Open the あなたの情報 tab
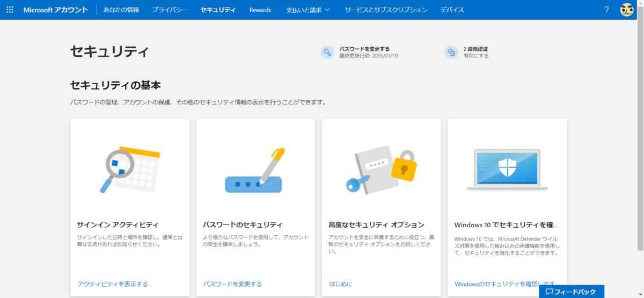 point(121,10)
